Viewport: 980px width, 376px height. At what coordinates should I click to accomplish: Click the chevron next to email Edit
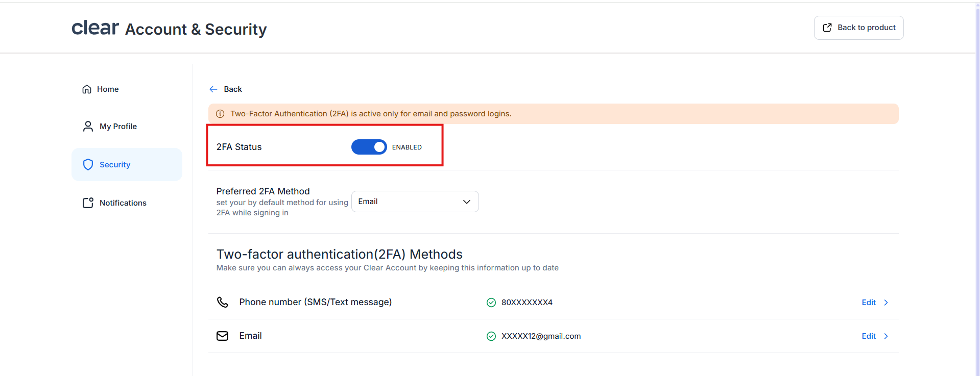(x=886, y=336)
